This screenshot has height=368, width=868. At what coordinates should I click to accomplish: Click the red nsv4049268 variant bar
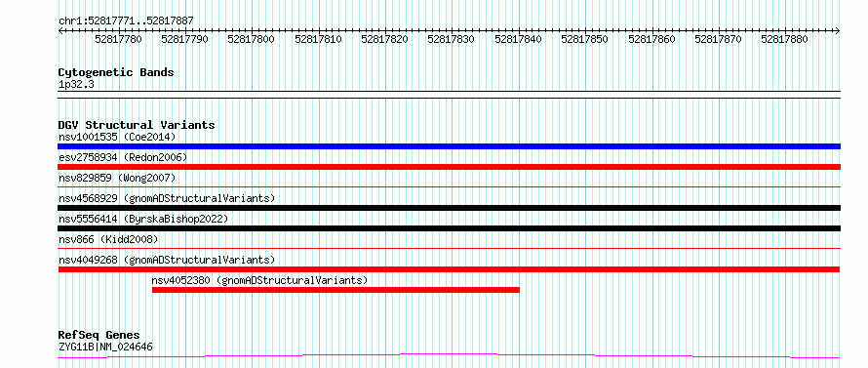(x=449, y=269)
